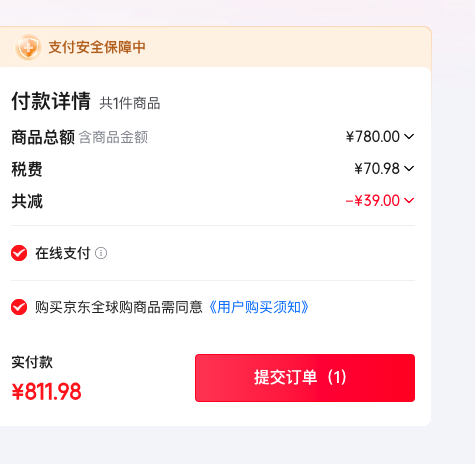Click the ¥811.98 final payment amount
The width and height of the screenshot is (475, 464).
click(46, 391)
